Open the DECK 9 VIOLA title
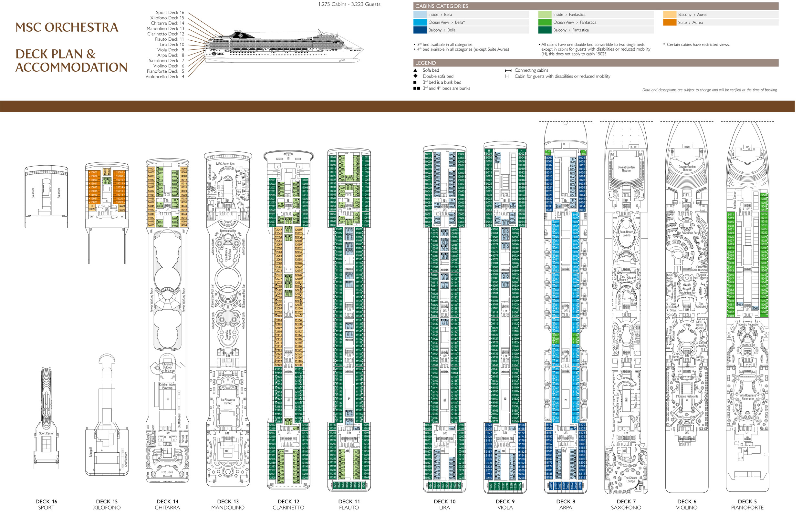812x525 pixels. pos(505,505)
